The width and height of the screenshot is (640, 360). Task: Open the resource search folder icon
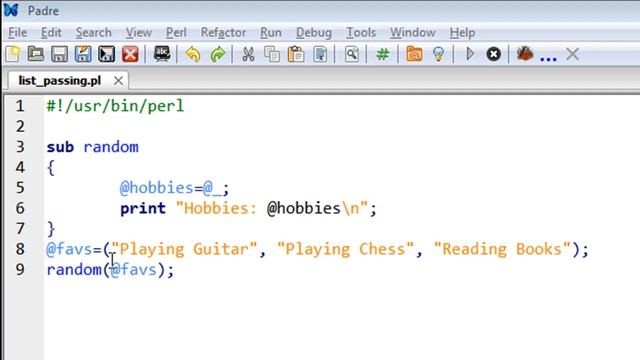coord(414,54)
